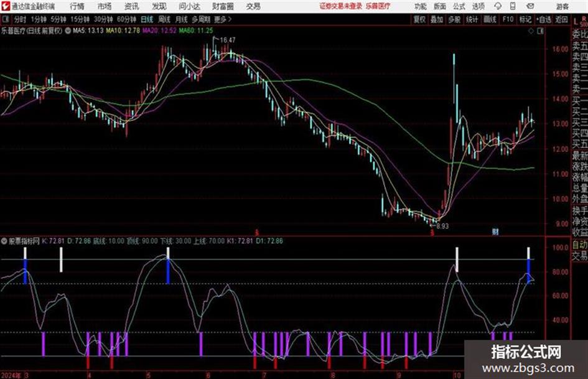
Task: Click the MA10: 12.78 value label
Action: (123, 30)
